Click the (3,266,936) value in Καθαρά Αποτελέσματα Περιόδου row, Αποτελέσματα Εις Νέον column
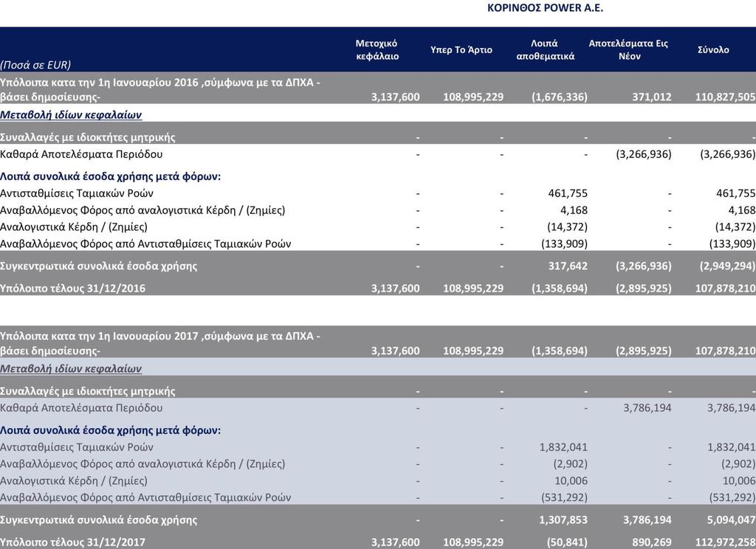This screenshot has width=756, height=549. tap(643, 154)
